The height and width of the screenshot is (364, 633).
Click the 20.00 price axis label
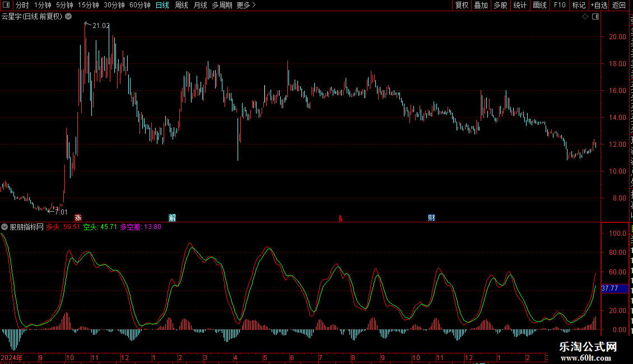click(617, 37)
